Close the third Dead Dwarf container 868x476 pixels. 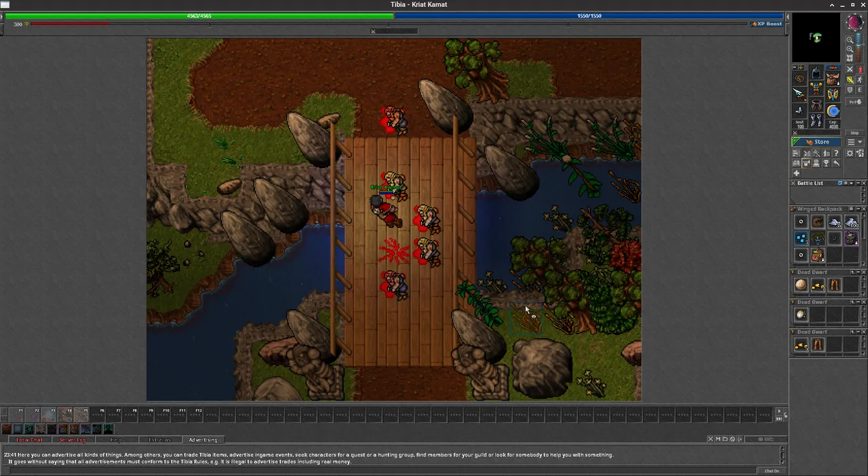click(x=864, y=332)
